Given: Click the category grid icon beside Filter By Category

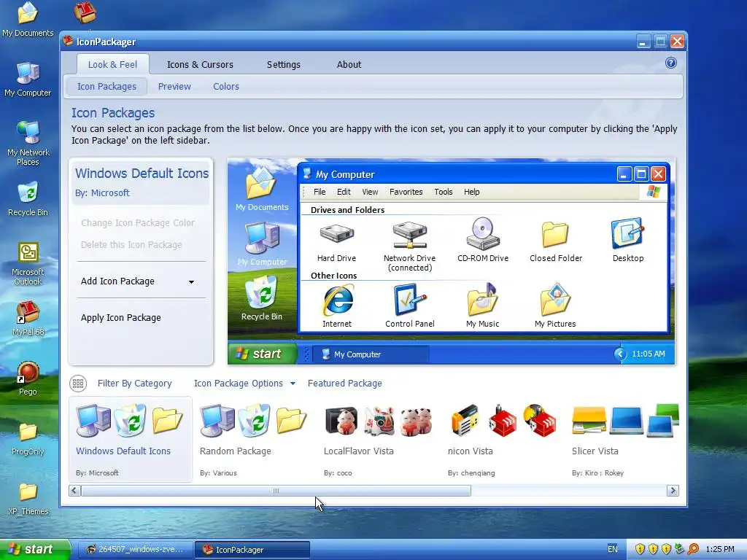Looking at the screenshot, I should [78, 384].
